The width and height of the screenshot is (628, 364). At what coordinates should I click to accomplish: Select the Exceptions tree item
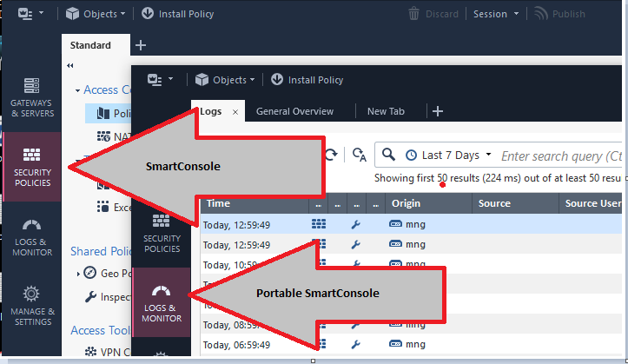point(114,207)
